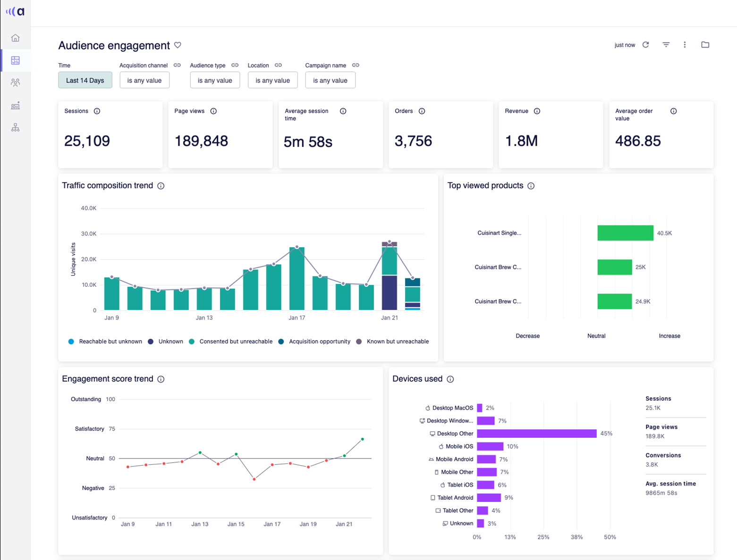Expand the Campaign name filter dropdown
Viewport: 737px width, 560px height.
tap(330, 80)
